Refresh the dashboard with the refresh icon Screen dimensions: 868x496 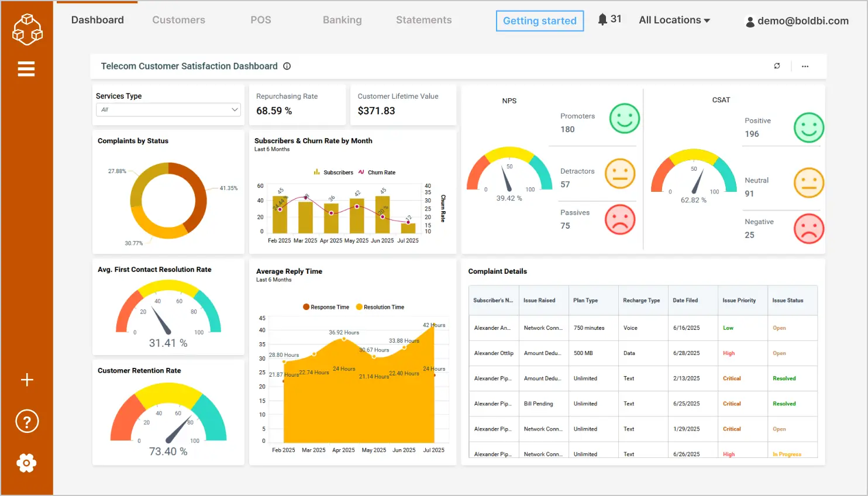click(777, 66)
